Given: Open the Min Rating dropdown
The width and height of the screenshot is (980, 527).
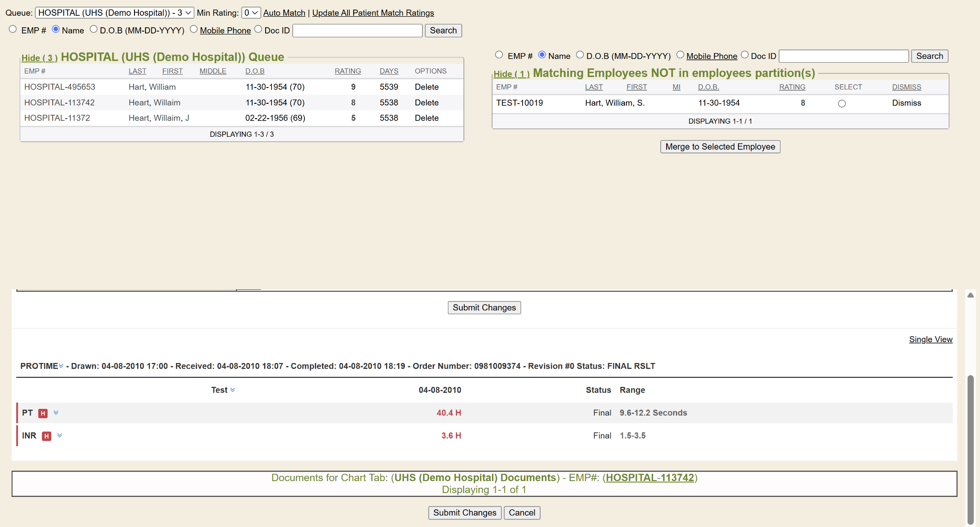Looking at the screenshot, I should [251, 13].
